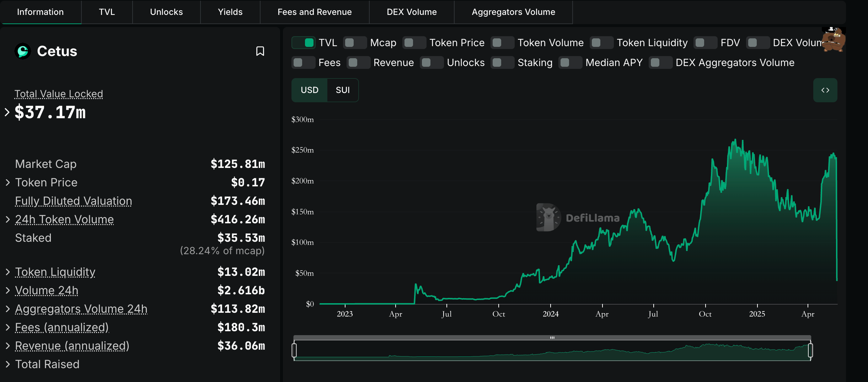This screenshot has height=382, width=868.
Task: Turn on the Fees toggle
Action: pos(303,63)
